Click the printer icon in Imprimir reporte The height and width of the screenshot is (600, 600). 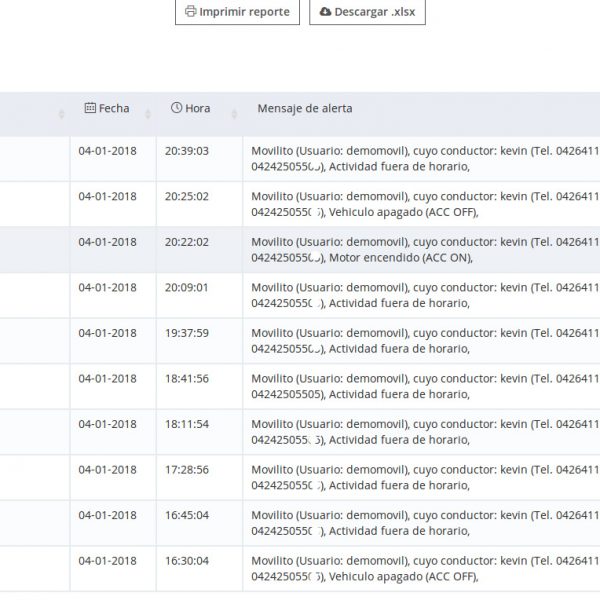coord(191,13)
